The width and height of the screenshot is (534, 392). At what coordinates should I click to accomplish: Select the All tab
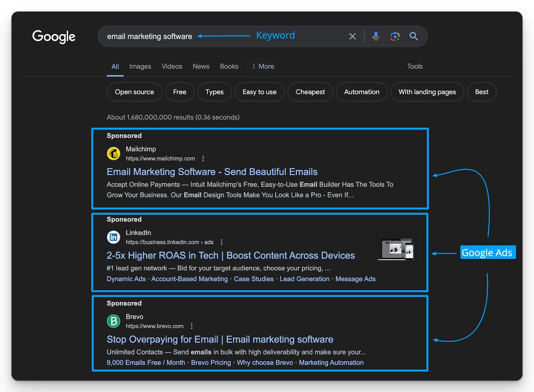(115, 66)
